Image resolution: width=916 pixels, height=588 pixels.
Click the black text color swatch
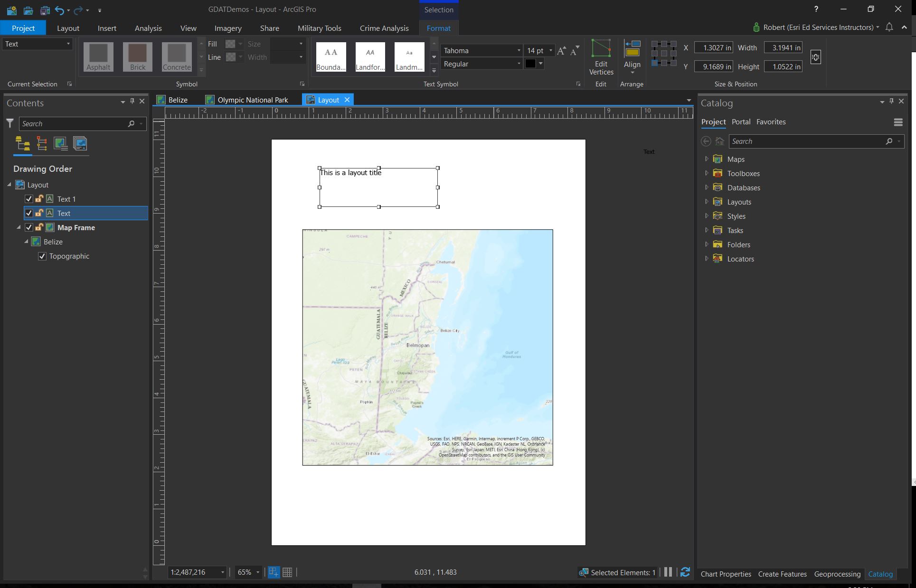[530, 64]
